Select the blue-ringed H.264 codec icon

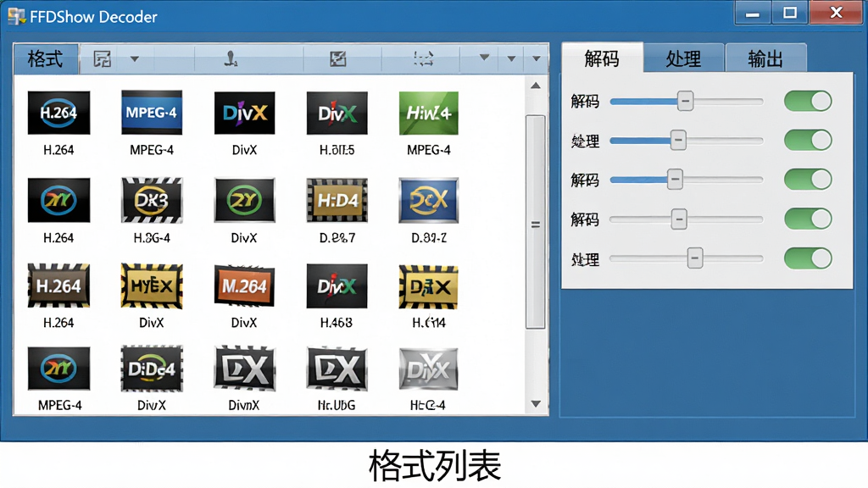pos(58,113)
